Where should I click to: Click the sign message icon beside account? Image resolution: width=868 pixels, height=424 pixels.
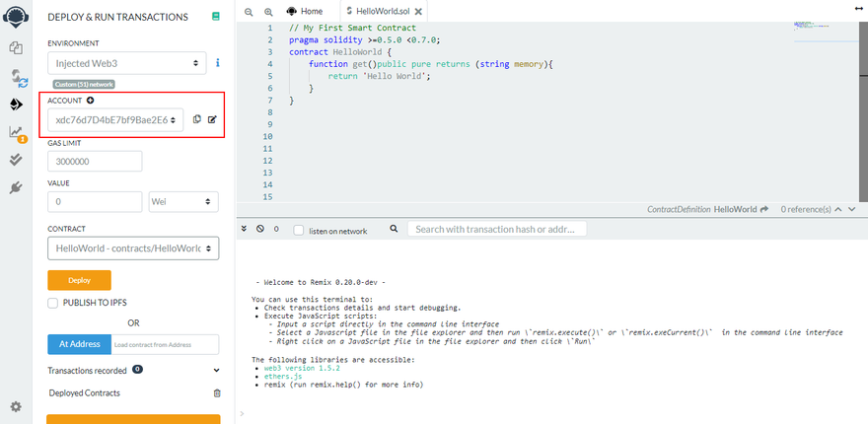[x=212, y=119]
